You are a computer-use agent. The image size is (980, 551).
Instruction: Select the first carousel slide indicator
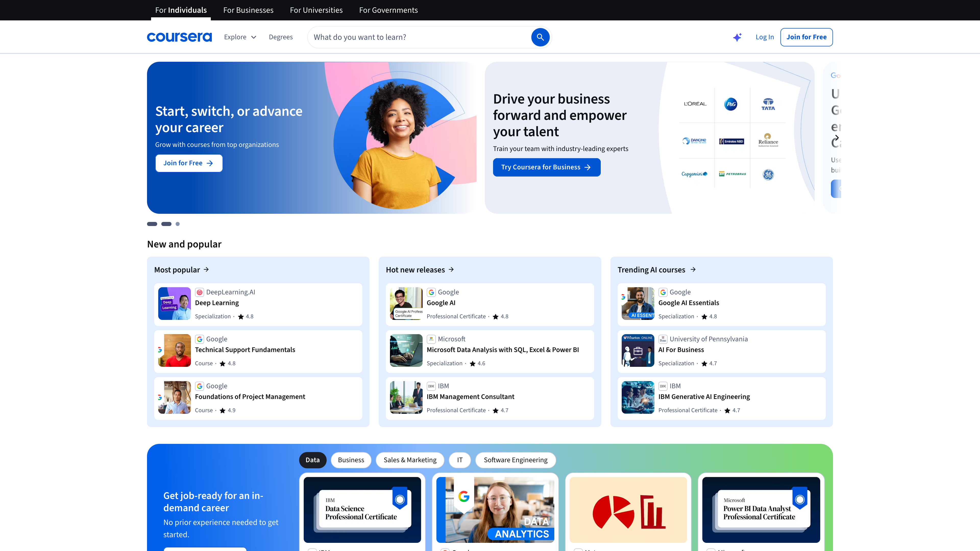[x=152, y=224]
